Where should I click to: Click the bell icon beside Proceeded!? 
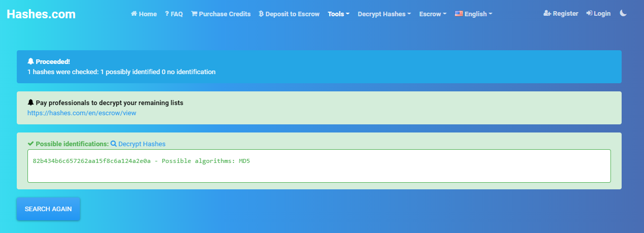pos(30,61)
